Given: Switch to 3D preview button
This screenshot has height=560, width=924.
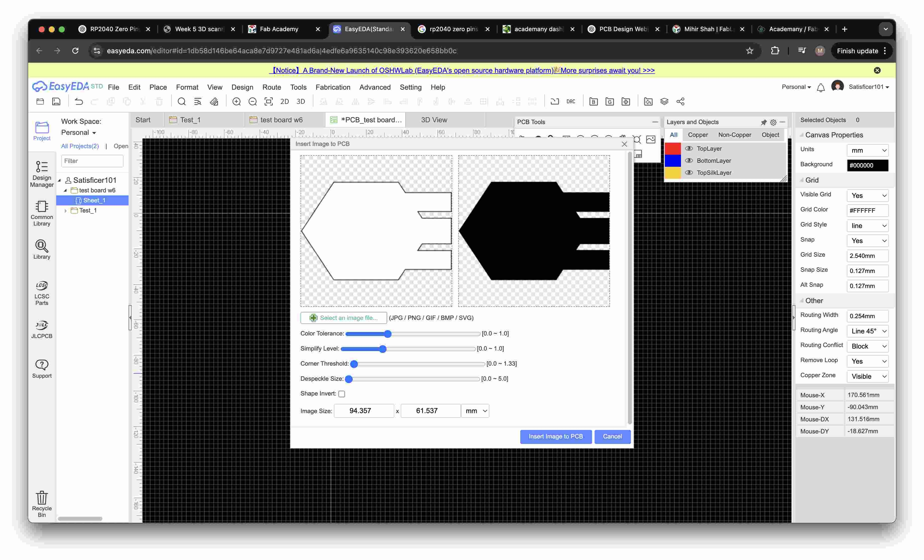Looking at the screenshot, I should click(301, 101).
